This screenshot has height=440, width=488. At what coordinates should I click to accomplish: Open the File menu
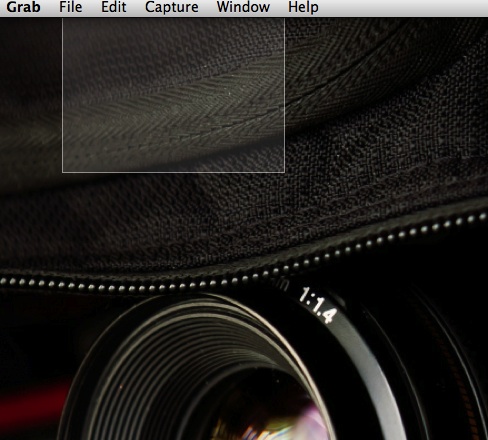(70, 7)
